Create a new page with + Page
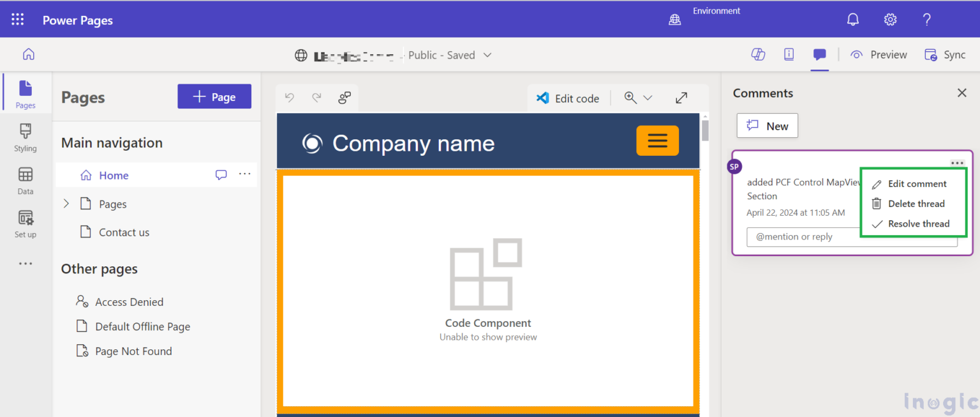980x417 pixels. (x=214, y=96)
